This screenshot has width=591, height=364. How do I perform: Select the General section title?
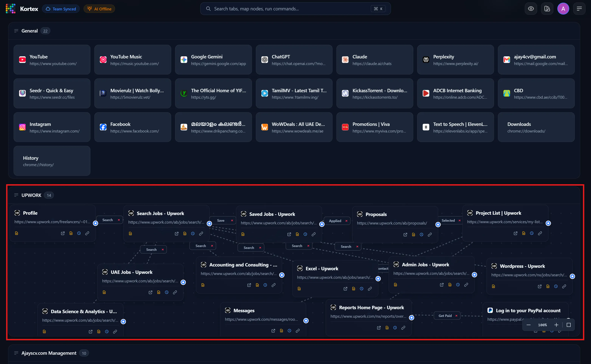30,31
